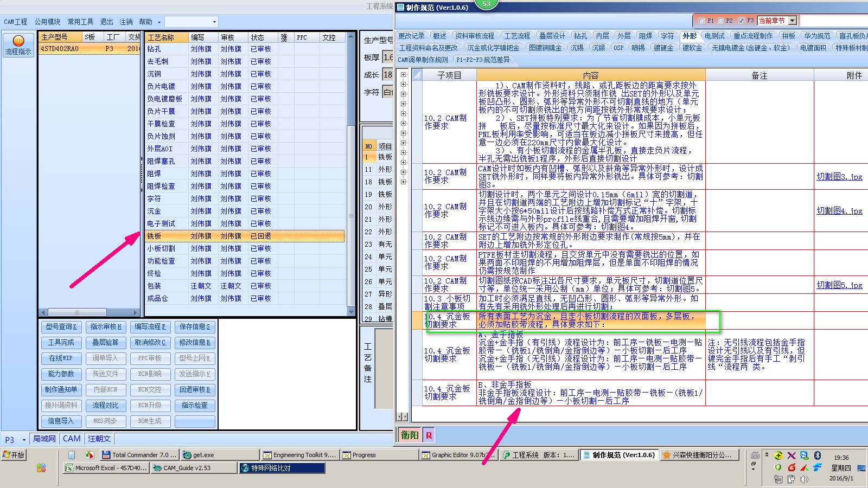This screenshot has width=868, height=488.
Task: Click the 流程指示 icon button
Action: click(x=18, y=45)
